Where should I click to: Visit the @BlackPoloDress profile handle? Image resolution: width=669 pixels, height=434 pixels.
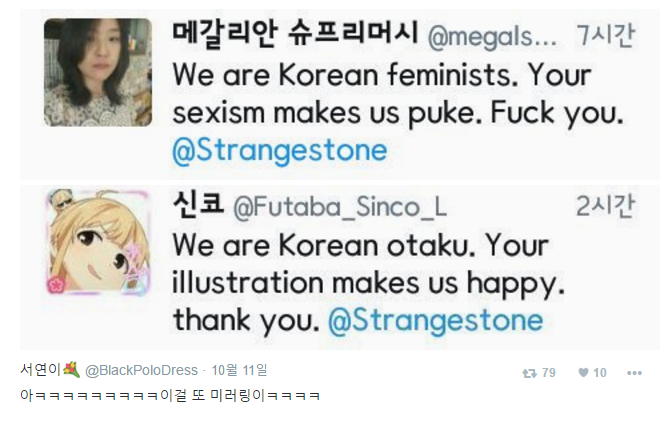(141, 371)
